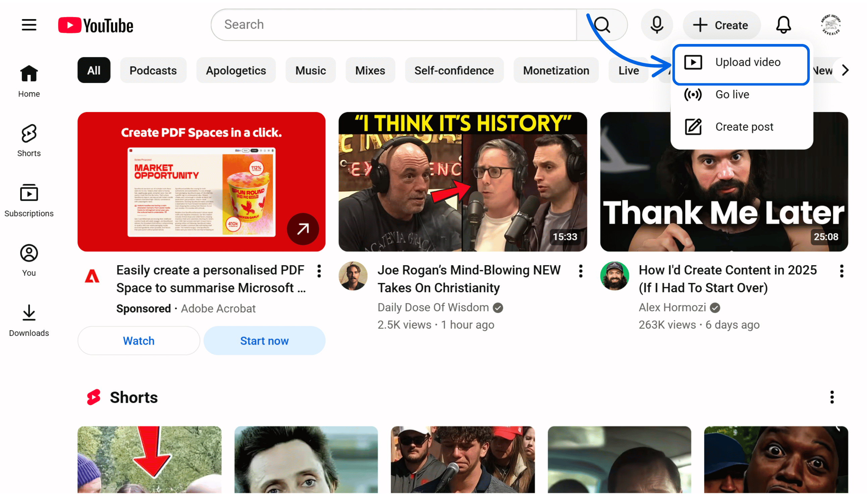Open notifications via the bell icon
This screenshot has height=494, width=868.
click(x=783, y=24)
